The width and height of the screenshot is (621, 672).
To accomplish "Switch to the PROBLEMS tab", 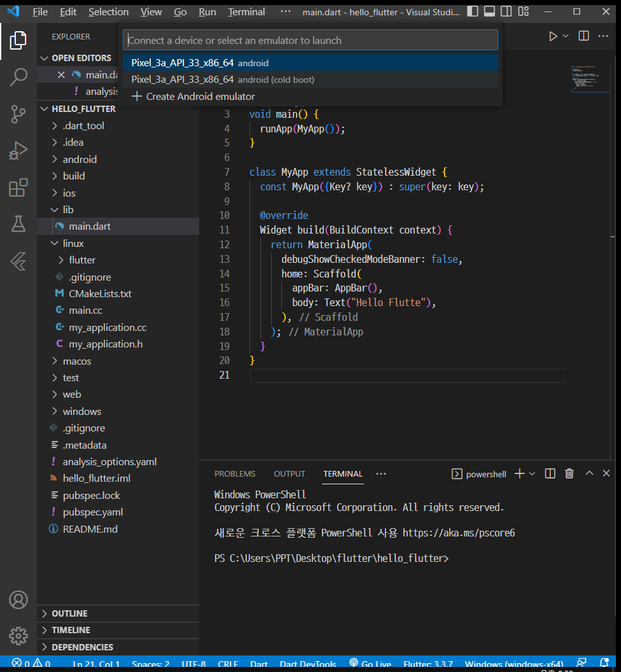I will 235,473.
